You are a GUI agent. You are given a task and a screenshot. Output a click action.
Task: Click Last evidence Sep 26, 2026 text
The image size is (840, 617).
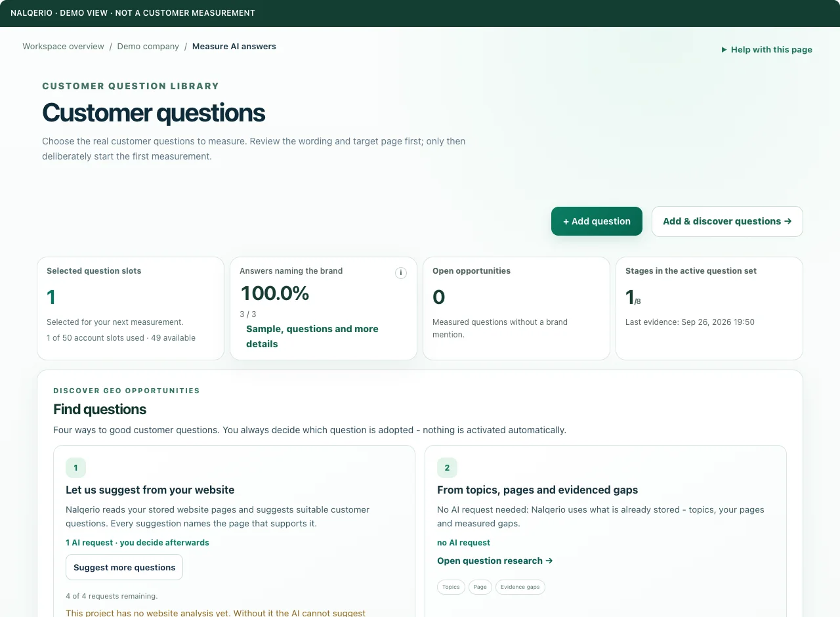pos(690,322)
